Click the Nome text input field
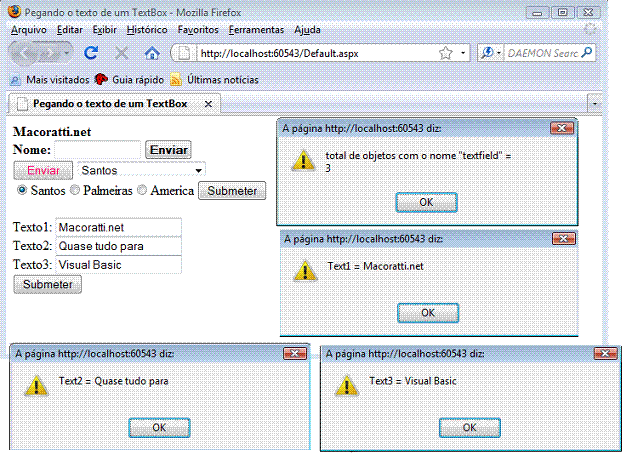The height and width of the screenshot is (461, 632). [98, 150]
